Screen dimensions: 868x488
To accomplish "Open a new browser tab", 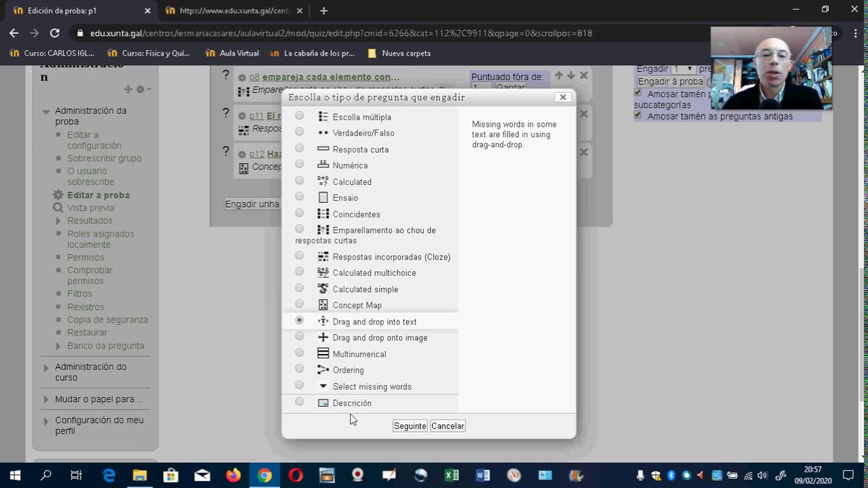I will (323, 11).
